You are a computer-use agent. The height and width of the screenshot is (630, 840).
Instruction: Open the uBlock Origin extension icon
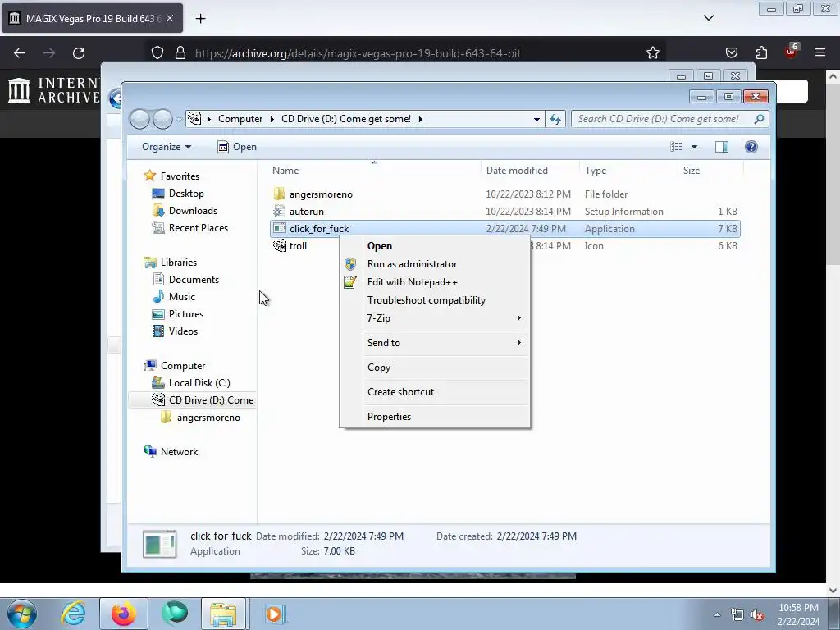coord(791,52)
